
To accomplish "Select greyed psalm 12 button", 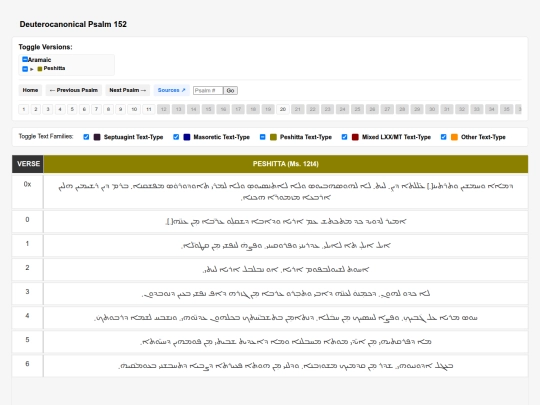I will (164, 109).
